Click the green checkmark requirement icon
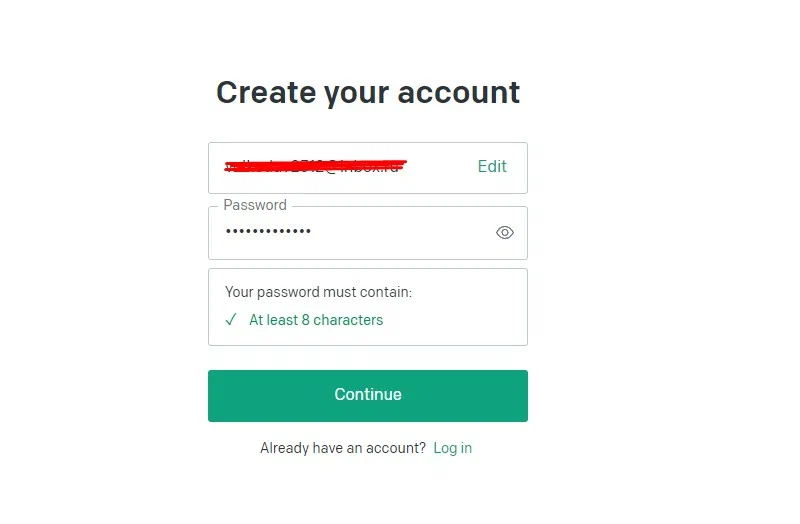The width and height of the screenshot is (800, 524). 231,320
